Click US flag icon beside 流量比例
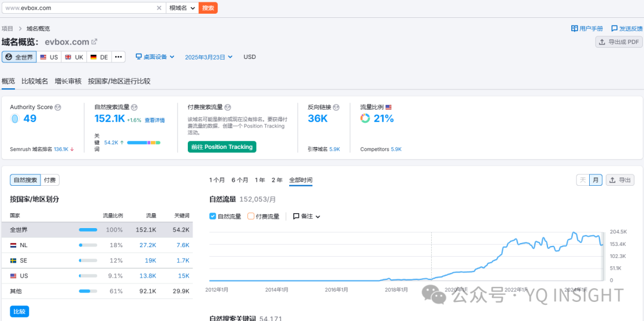The width and height of the screenshot is (644, 321). pyautogui.click(x=389, y=107)
